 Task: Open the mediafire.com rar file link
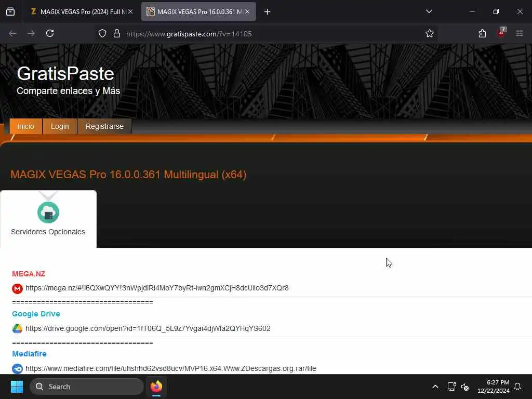(x=170, y=368)
